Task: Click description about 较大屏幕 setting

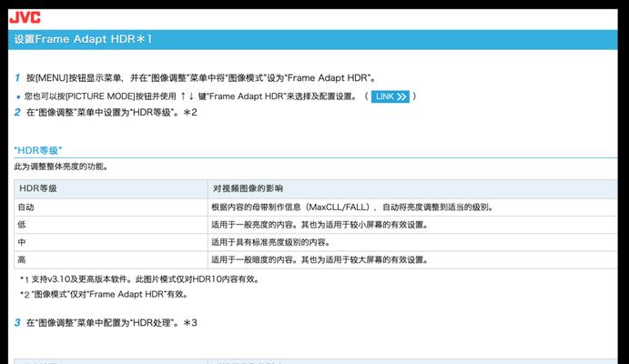Action: coord(320,259)
